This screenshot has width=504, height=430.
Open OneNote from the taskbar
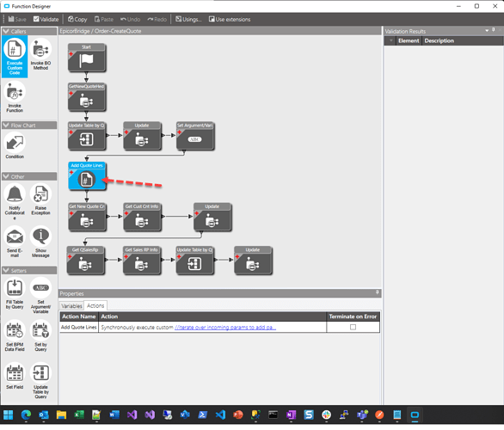[291, 415]
